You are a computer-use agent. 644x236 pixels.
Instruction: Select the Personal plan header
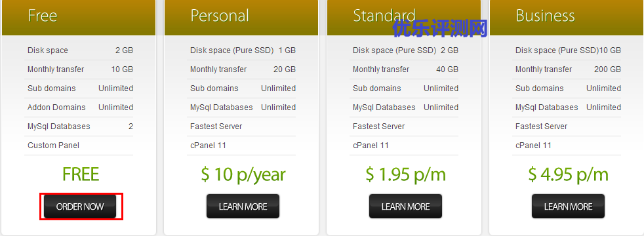pos(241,18)
